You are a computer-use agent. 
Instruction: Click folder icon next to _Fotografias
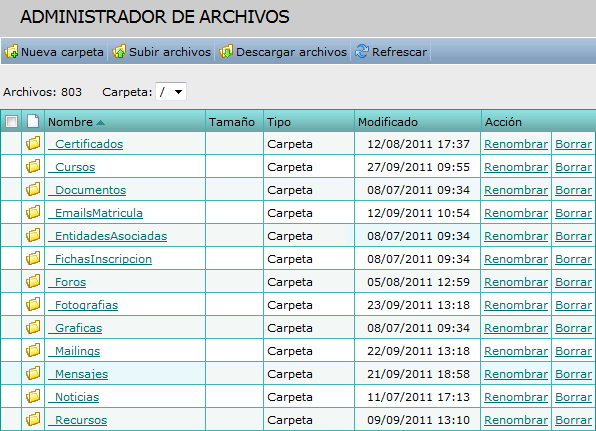(x=33, y=304)
